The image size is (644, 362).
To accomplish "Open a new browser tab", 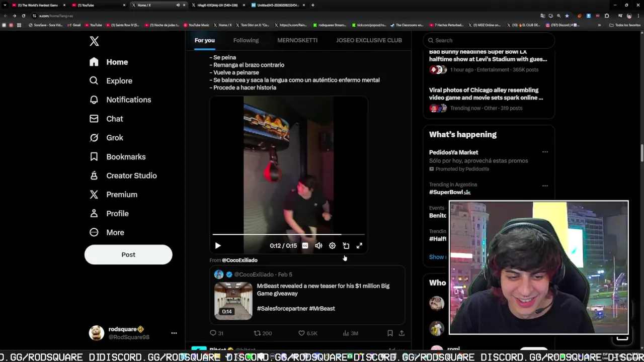I will point(313,5).
